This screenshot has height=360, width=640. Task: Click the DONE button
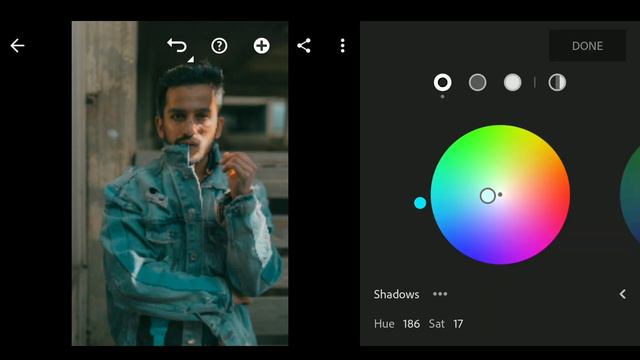587,46
